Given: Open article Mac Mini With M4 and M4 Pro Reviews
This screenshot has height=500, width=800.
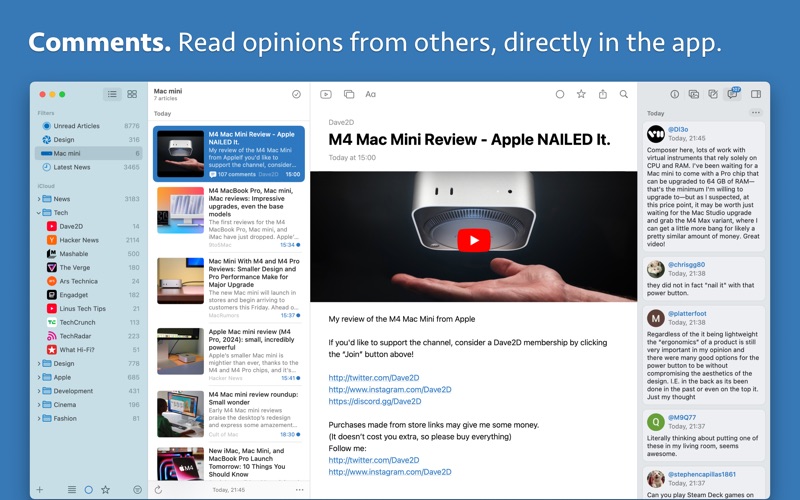Looking at the screenshot, I should click(x=229, y=288).
